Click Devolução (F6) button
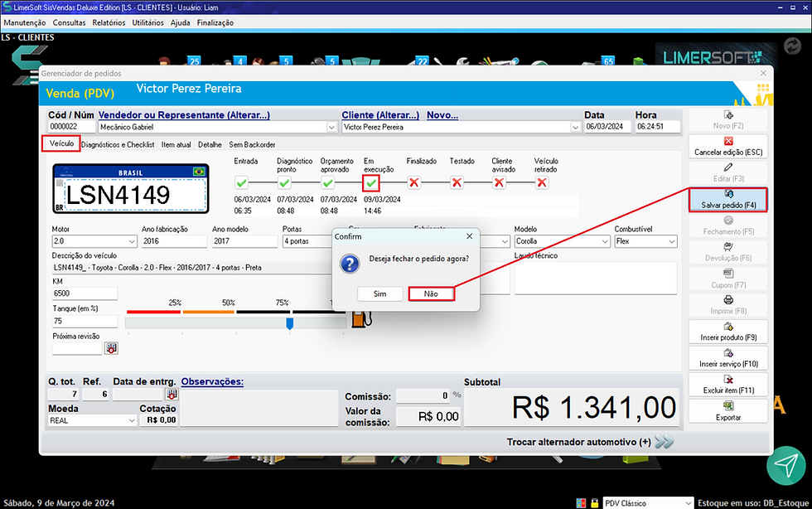The width and height of the screenshot is (812, 509). (x=727, y=252)
